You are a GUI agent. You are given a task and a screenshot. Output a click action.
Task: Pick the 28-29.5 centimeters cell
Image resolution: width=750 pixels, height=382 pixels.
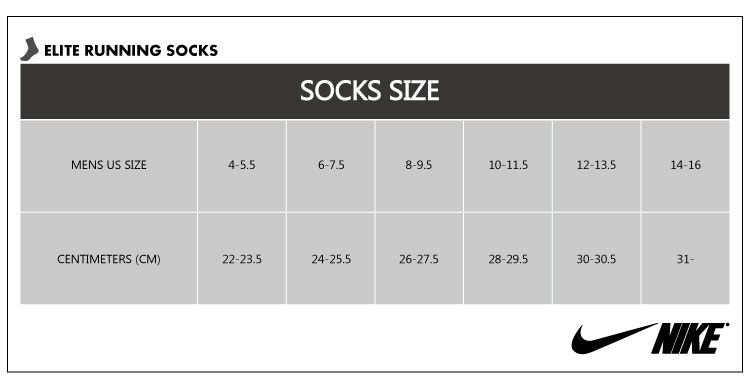[508, 259]
